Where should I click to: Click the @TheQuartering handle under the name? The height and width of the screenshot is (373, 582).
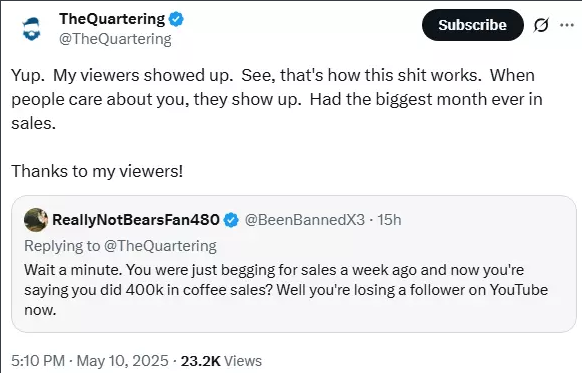pyautogui.click(x=115, y=39)
